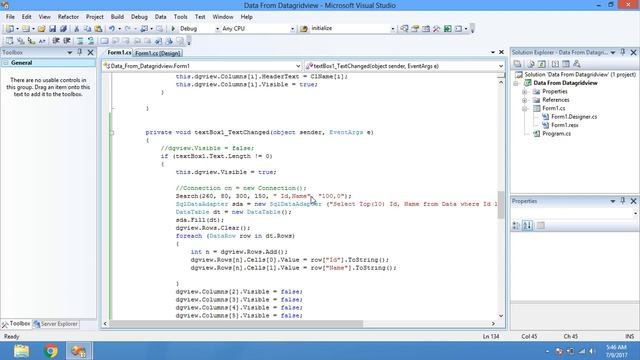Toggle auto-hide pin on Properties panel
The image size is (640, 360).
point(623,201)
